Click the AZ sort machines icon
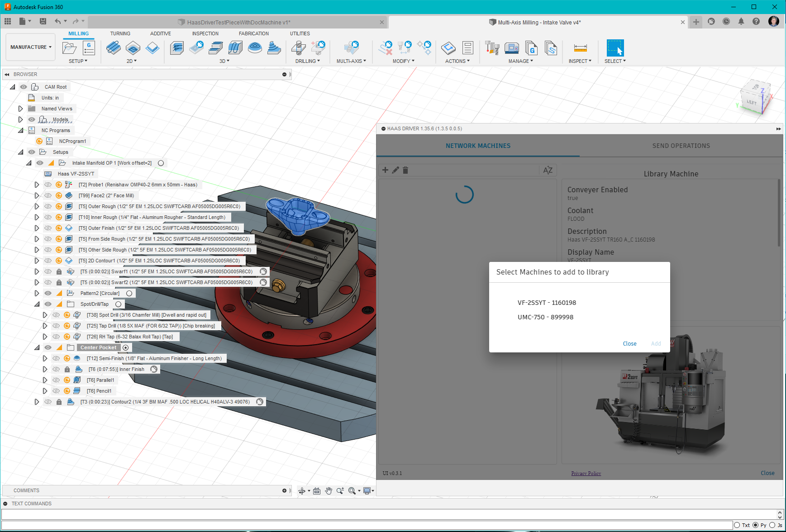Screen dimensions: 786x532 (x=548, y=170)
